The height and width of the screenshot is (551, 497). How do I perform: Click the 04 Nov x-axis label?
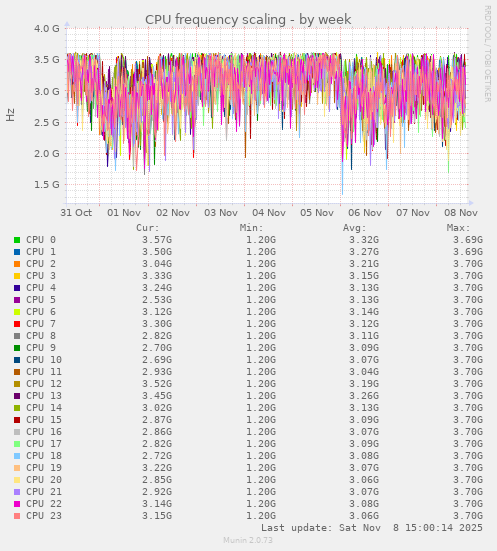(269, 213)
